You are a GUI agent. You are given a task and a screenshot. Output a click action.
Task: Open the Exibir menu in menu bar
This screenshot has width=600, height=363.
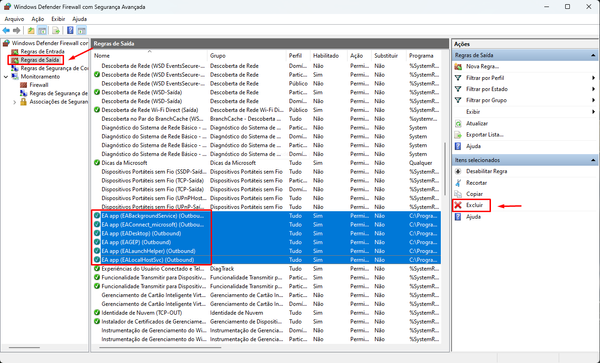(x=58, y=19)
